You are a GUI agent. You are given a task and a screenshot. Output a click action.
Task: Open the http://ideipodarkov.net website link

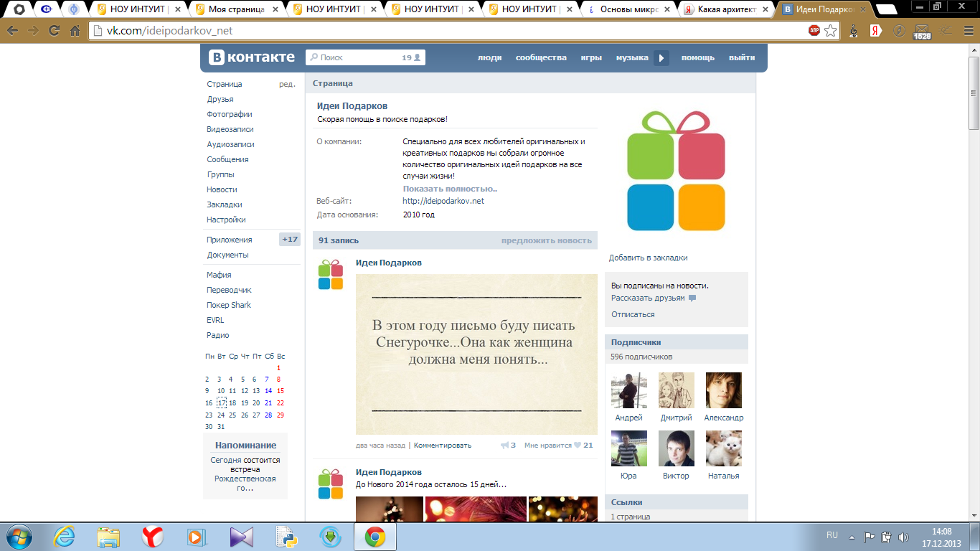(443, 201)
